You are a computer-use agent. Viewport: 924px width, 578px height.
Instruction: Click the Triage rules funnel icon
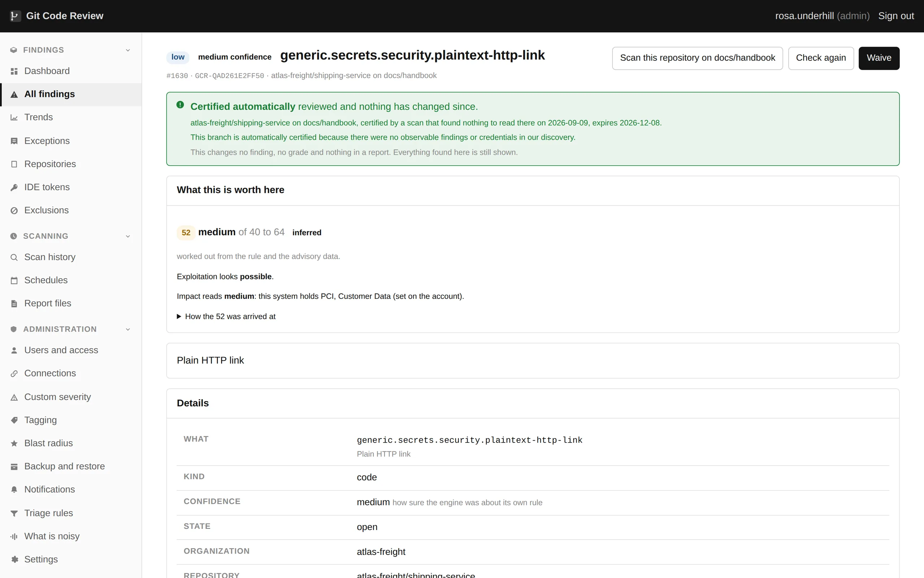(14, 513)
